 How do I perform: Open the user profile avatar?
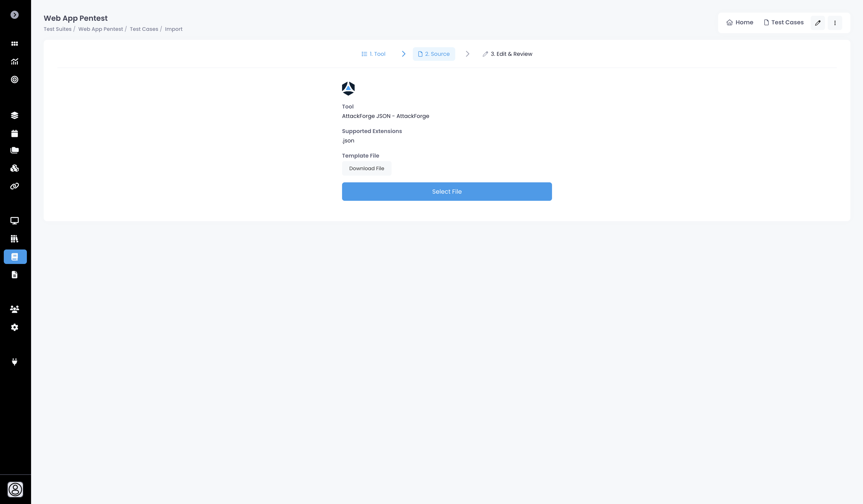15,489
